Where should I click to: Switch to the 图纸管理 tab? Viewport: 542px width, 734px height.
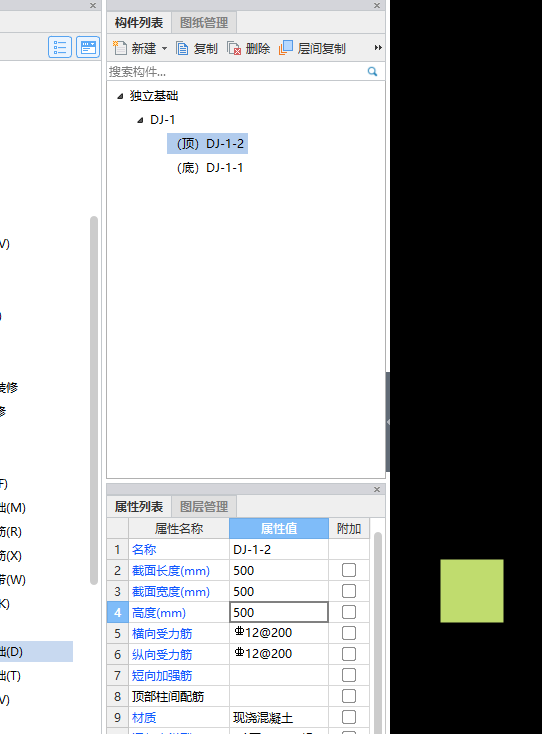coord(204,22)
